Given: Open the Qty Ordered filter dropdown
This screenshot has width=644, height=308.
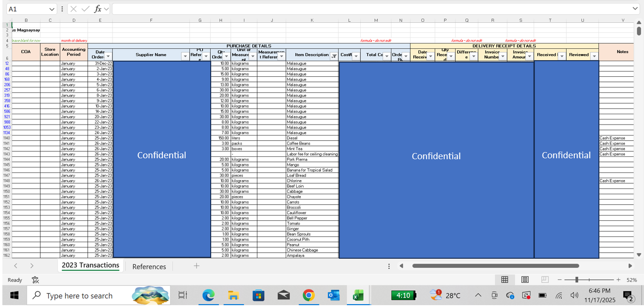Looking at the screenshot, I should (x=226, y=56).
